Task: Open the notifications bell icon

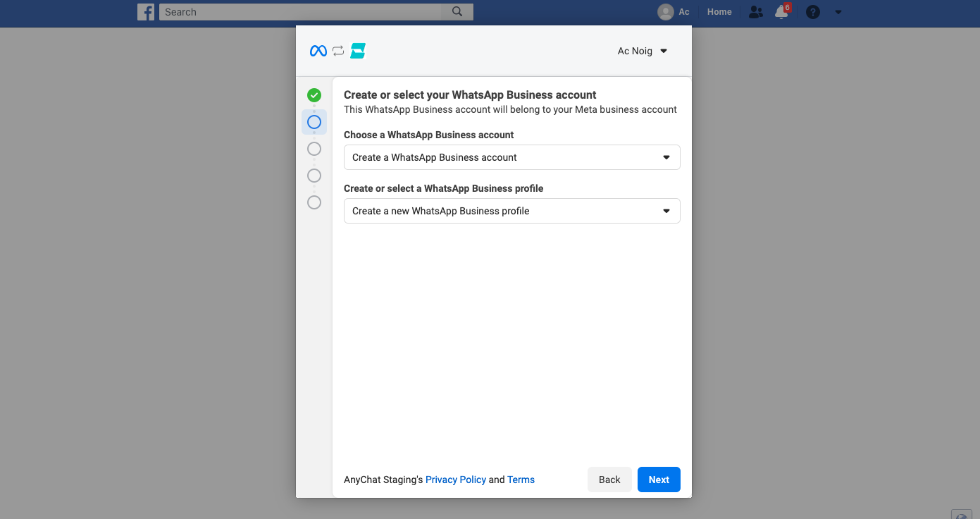Action: point(781,12)
